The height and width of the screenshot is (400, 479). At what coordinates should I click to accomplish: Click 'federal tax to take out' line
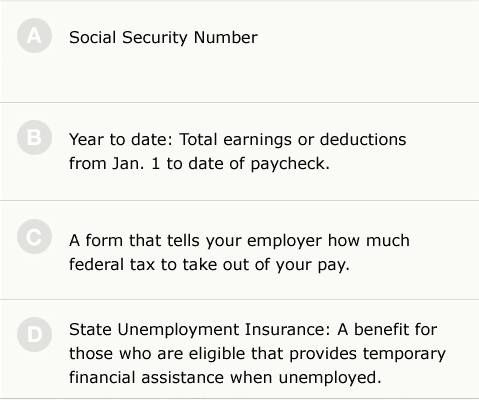click(209, 265)
